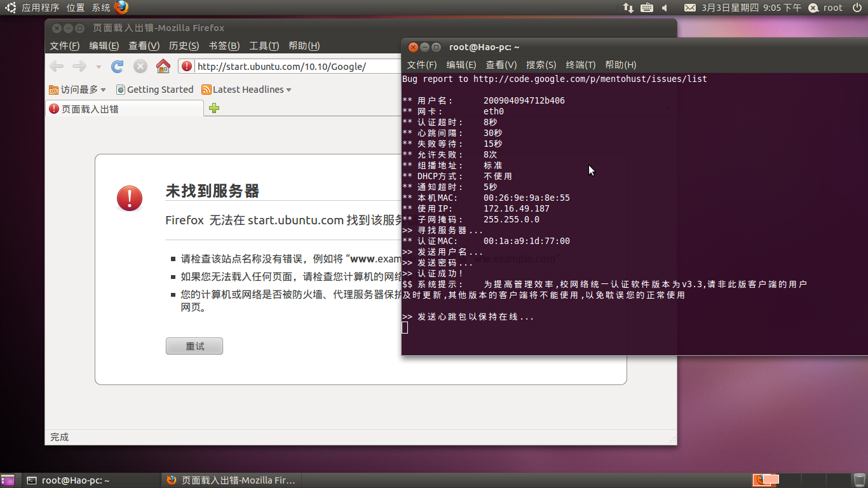
Task: Click the start.ubuntu.com URL field
Action: tap(281, 66)
